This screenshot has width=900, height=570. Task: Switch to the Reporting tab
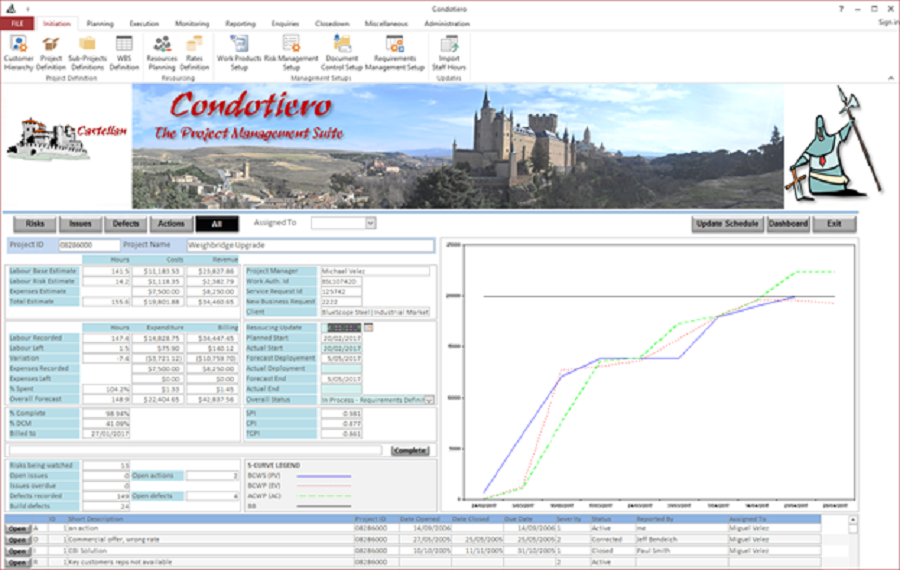point(240,24)
